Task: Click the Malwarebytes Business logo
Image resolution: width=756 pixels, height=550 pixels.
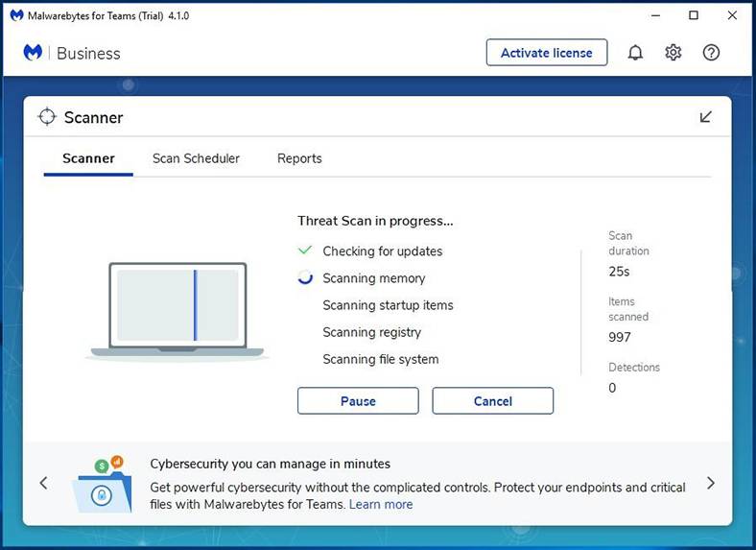Action: (x=72, y=53)
